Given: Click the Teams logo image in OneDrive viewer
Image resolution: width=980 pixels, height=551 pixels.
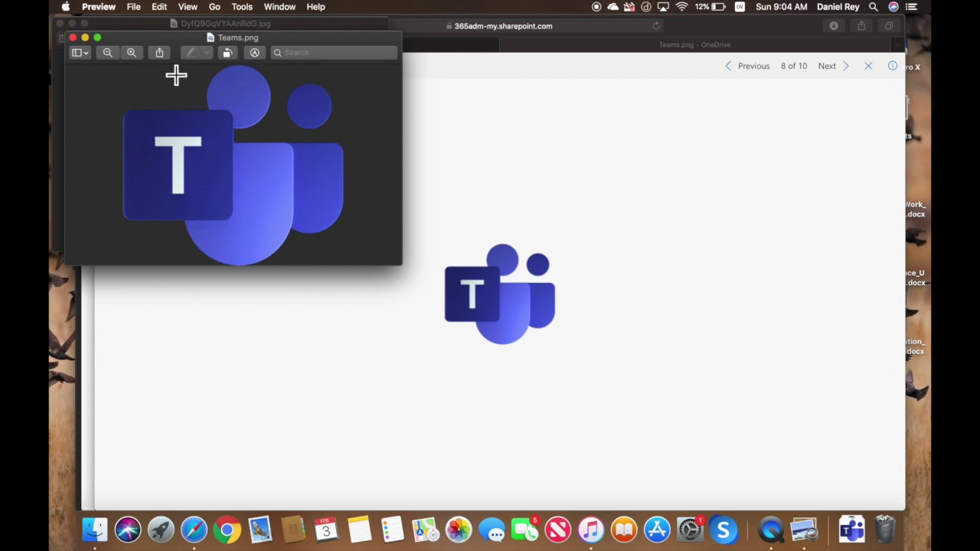Looking at the screenshot, I should pyautogui.click(x=500, y=294).
